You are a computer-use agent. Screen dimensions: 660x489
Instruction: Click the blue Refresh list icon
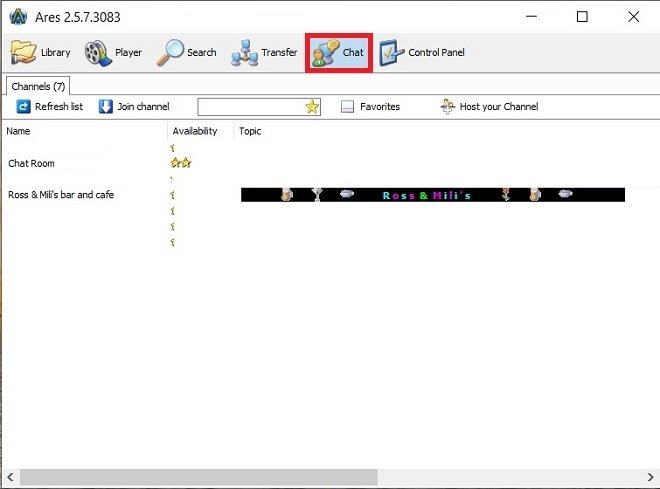coord(23,106)
